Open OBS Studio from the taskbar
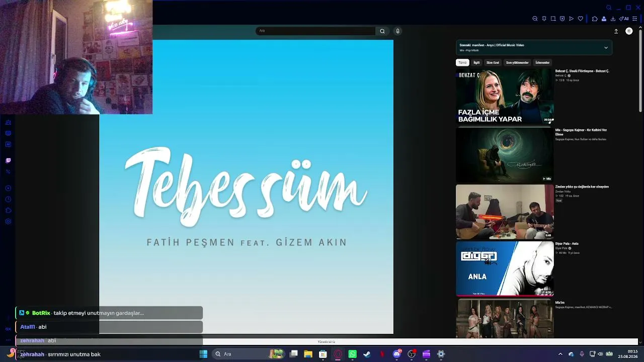Screen dimensions: 644x362 pyautogui.click(x=412, y=354)
